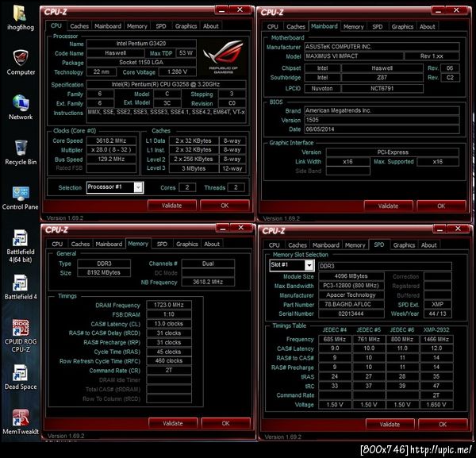Click OK in the Memory window
Screen dimensions: 476x458
(x=225, y=423)
